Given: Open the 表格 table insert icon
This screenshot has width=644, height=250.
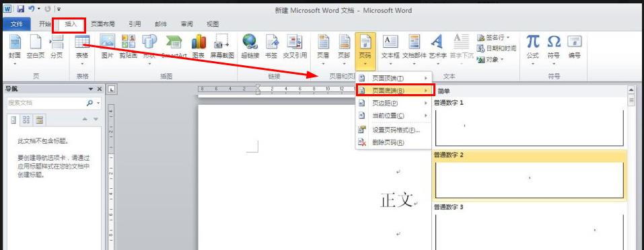Looking at the screenshot, I should click(x=82, y=49).
